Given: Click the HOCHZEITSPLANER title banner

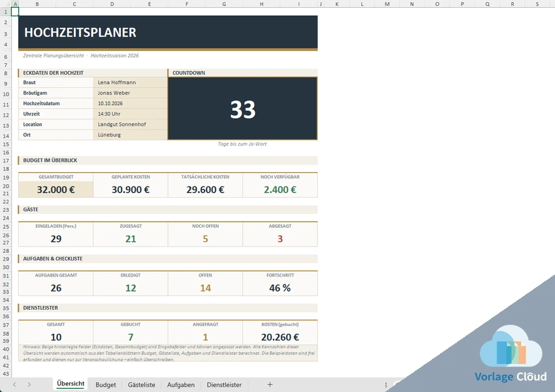Looking at the screenshot, I should point(168,32).
